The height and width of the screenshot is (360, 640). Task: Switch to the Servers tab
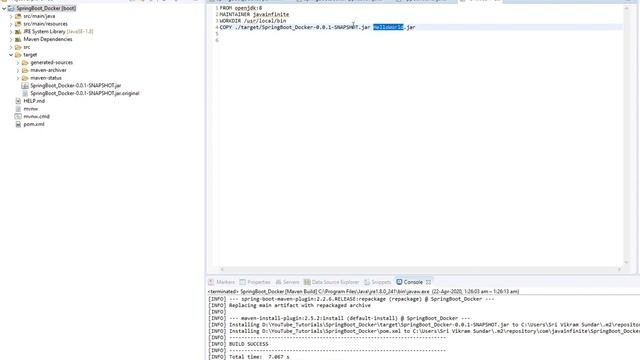click(x=287, y=282)
